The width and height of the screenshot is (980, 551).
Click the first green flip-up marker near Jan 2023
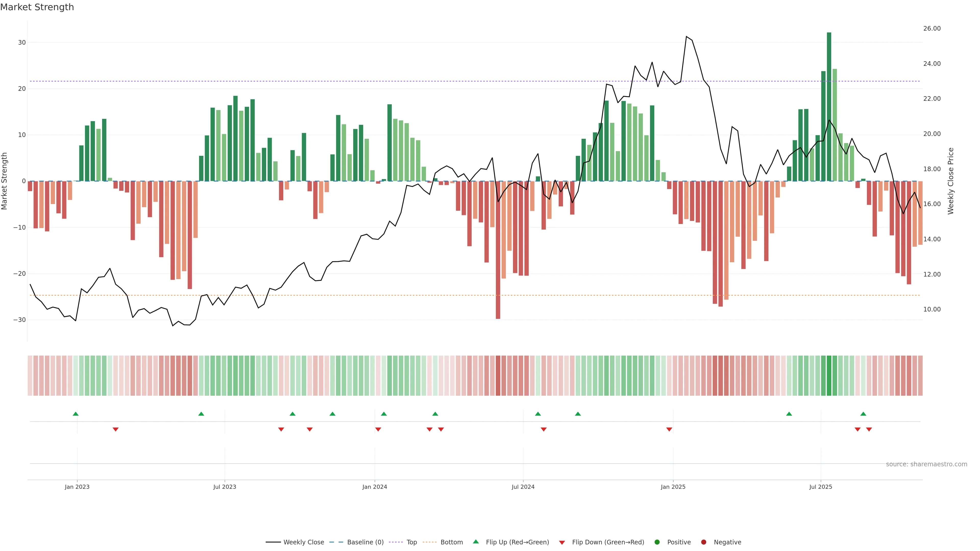click(76, 414)
